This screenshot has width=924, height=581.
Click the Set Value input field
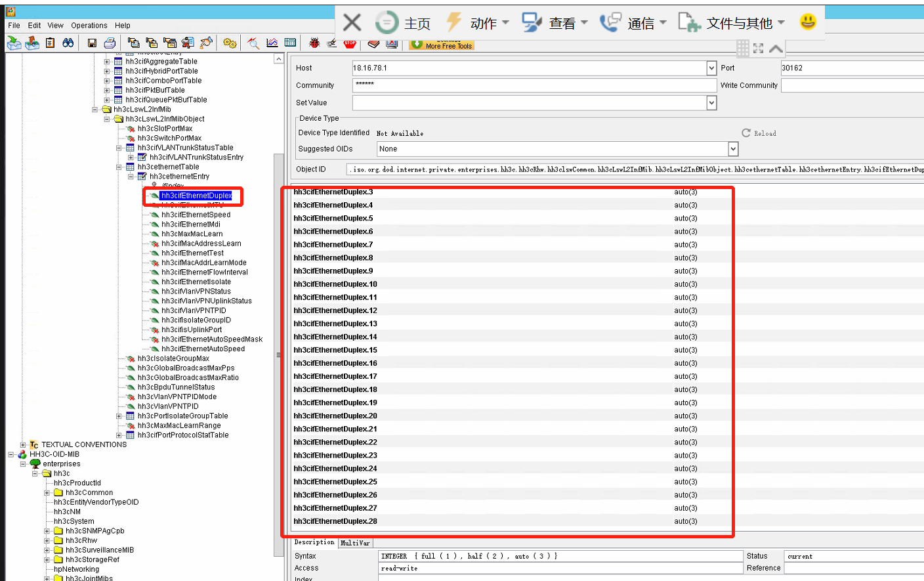tap(529, 103)
